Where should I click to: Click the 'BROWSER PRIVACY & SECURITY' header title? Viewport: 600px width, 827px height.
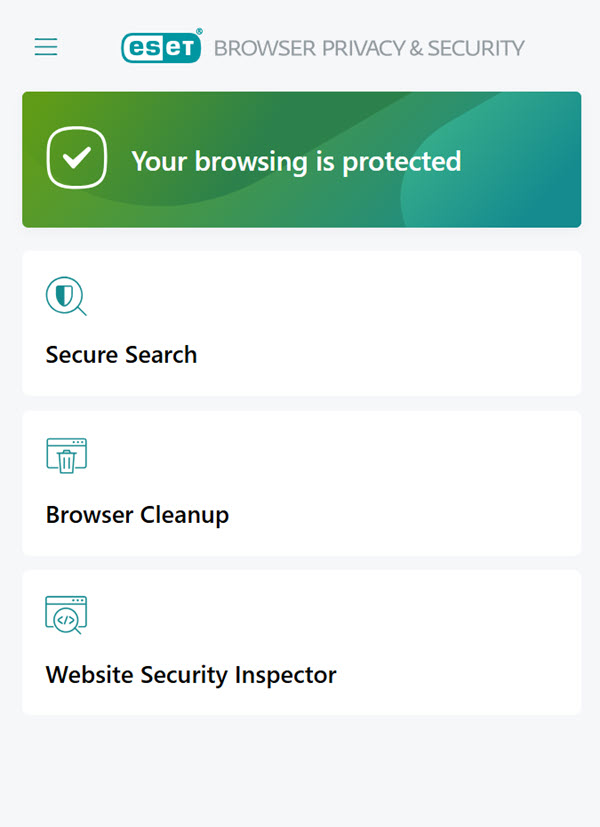(x=369, y=48)
